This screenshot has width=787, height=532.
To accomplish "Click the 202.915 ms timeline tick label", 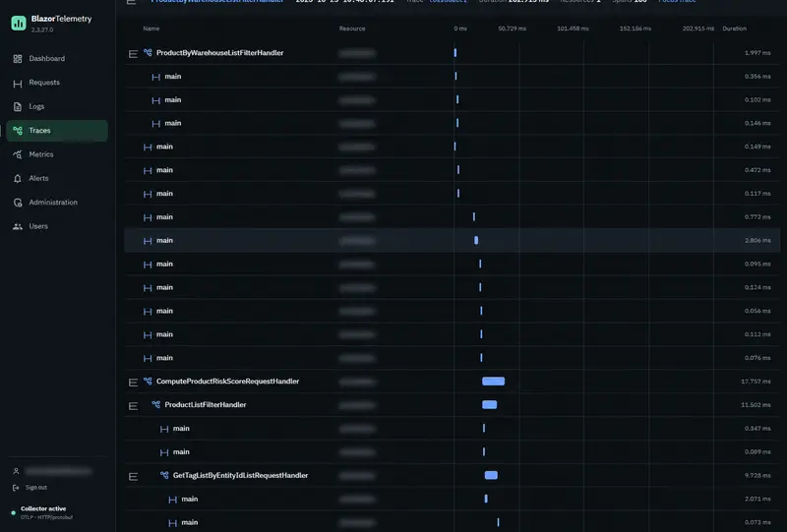I will [698, 29].
